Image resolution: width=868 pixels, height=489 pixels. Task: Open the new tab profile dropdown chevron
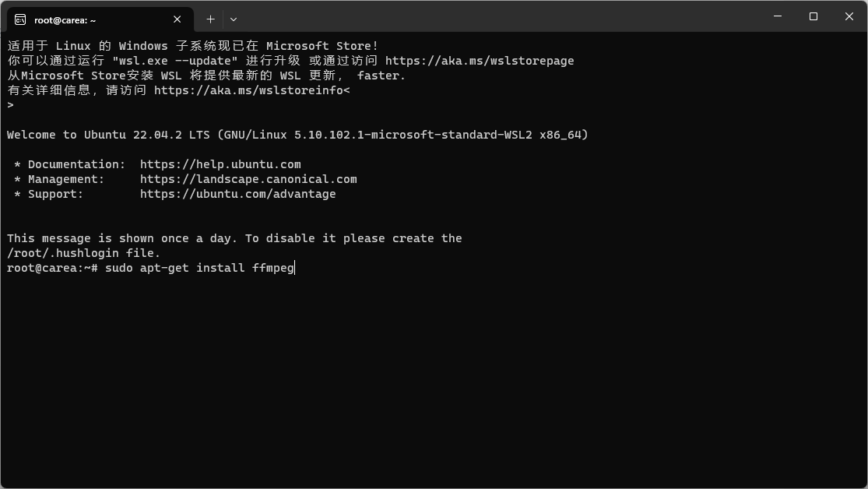(233, 19)
